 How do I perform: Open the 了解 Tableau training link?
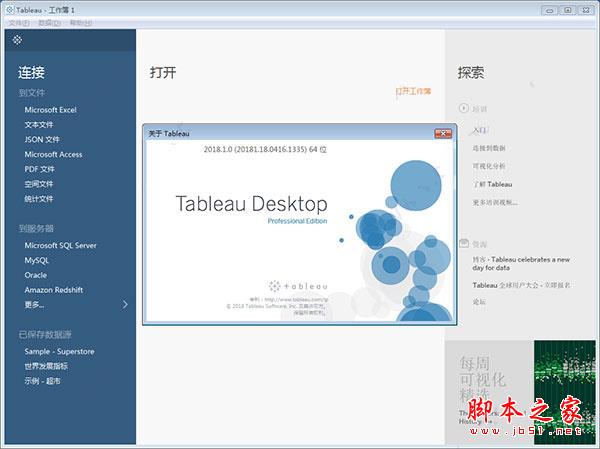(x=492, y=184)
